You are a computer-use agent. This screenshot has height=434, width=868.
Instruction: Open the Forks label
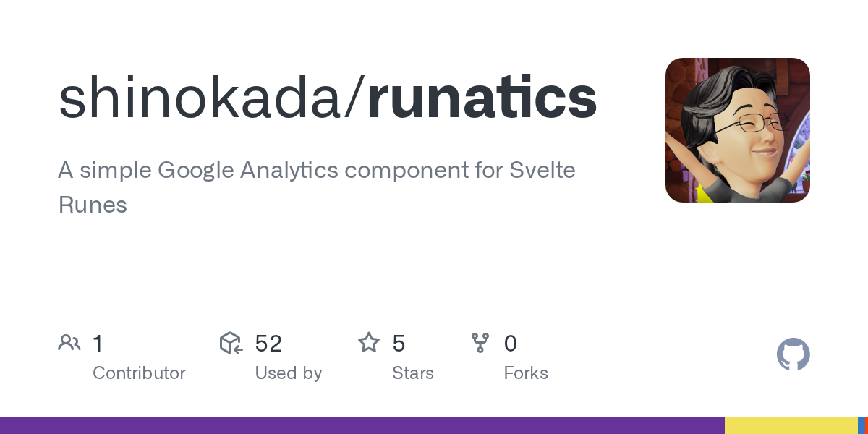pyautogui.click(x=526, y=373)
